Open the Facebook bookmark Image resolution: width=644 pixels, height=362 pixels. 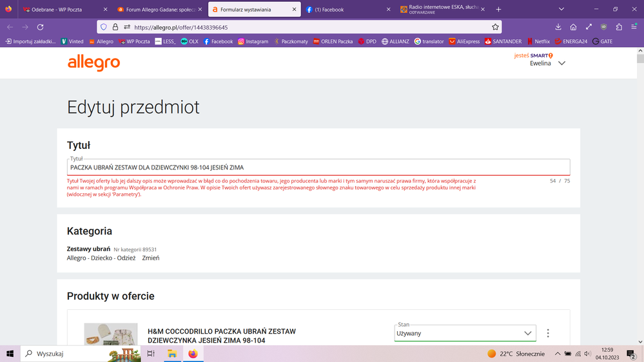click(218, 41)
